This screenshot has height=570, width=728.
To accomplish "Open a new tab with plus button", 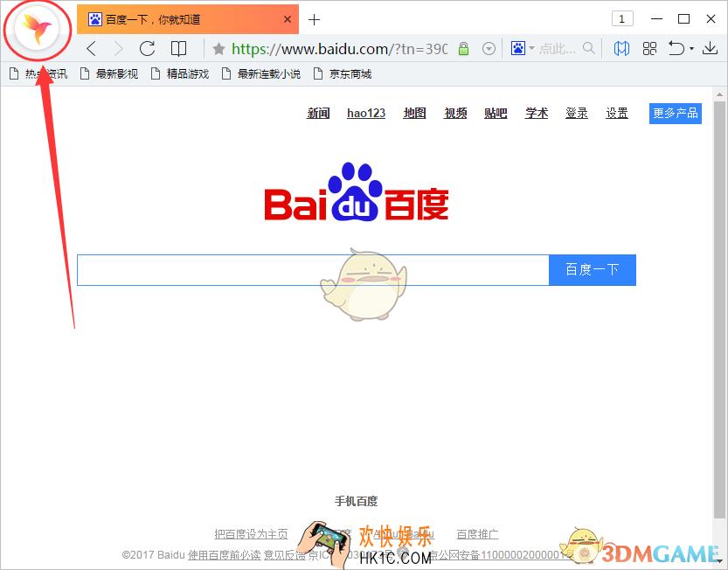I will click(x=314, y=19).
